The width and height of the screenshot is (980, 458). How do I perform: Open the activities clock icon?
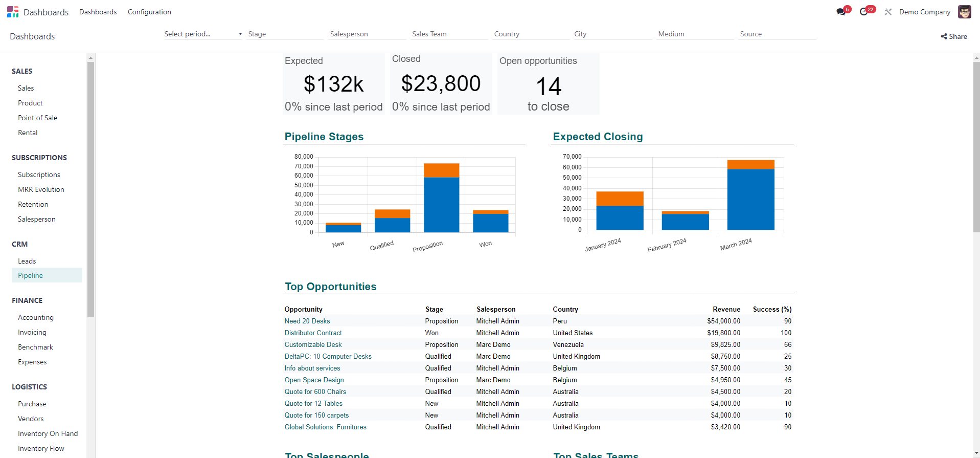coord(864,12)
